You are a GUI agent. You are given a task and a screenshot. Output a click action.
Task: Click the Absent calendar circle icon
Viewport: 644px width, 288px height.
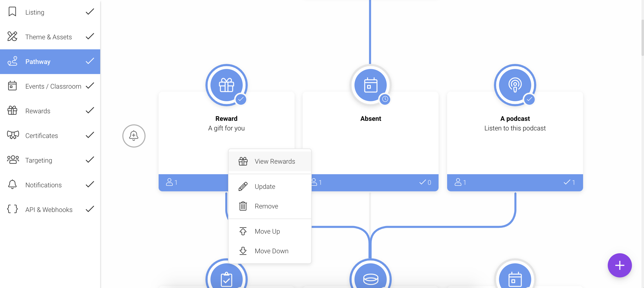click(x=370, y=85)
